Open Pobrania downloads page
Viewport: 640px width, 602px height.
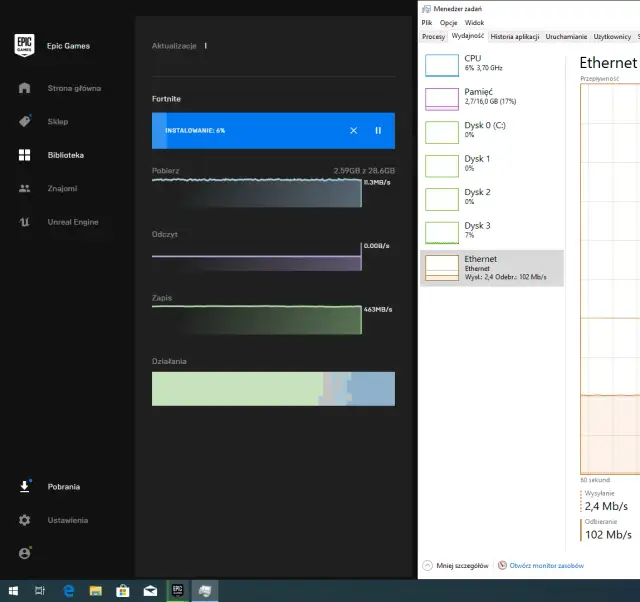(x=63, y=487)
